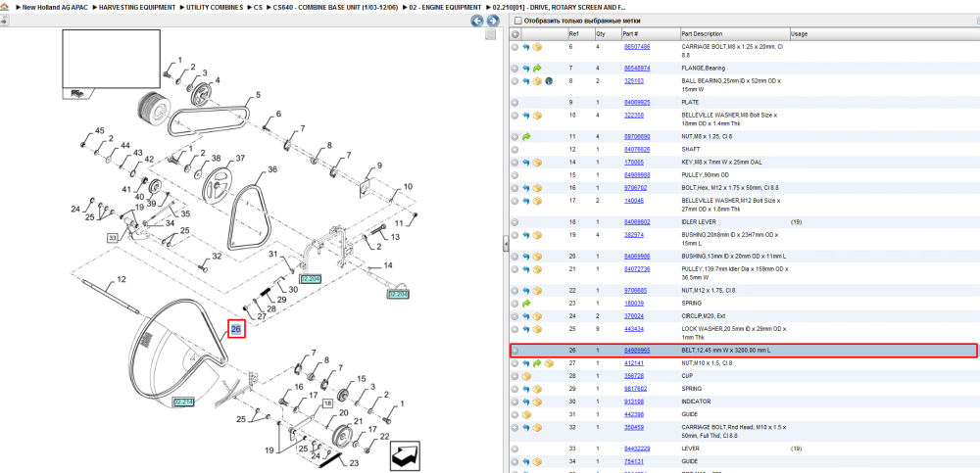The image size is (980, 473).
Task: Open 'UTILITY COMBINES' breadcrumb level
Action: 215,7
